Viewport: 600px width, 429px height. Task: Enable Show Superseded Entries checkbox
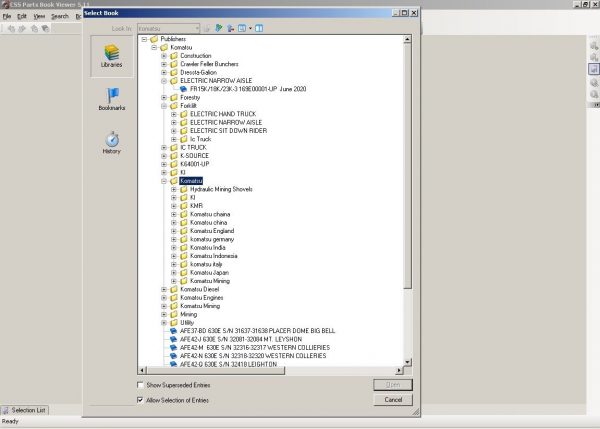140,385
